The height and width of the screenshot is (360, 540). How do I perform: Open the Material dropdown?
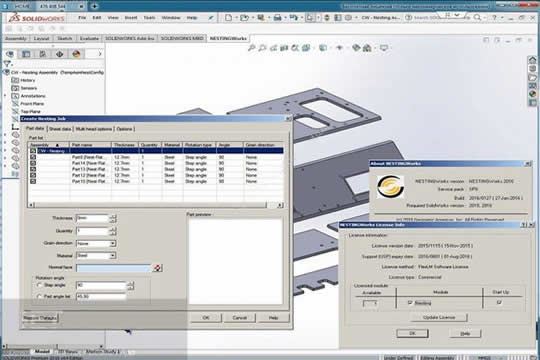pos(96,256)
